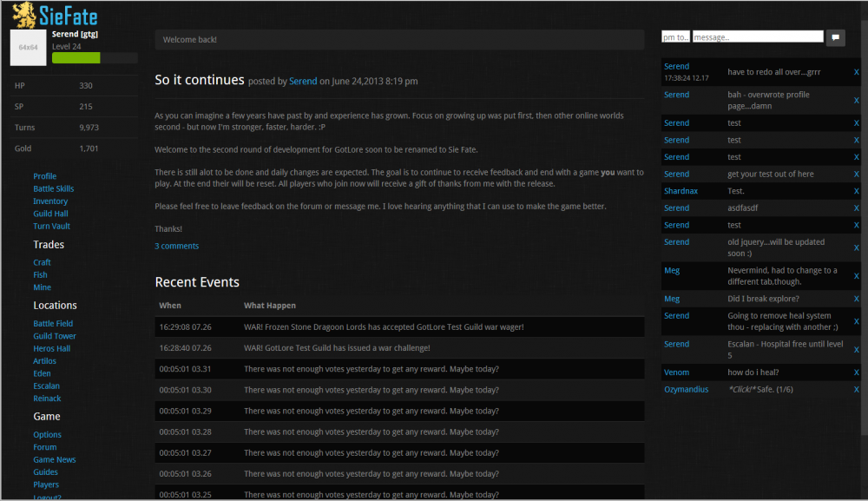This screenshot has width=868, height=501.
Task: Delete the 'have to redo all over' message
Action: [856, 72]
